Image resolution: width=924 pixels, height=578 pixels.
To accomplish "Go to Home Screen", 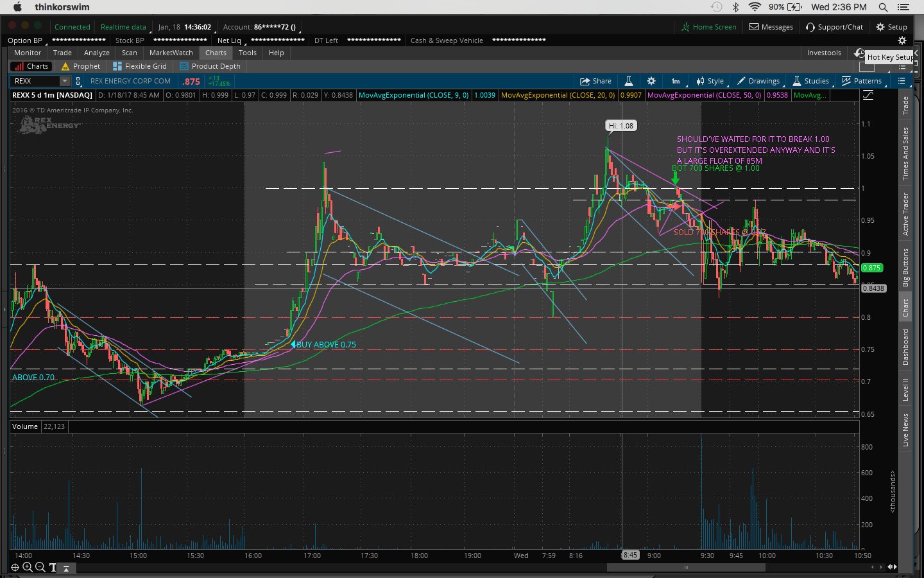I will coord(709,27).
